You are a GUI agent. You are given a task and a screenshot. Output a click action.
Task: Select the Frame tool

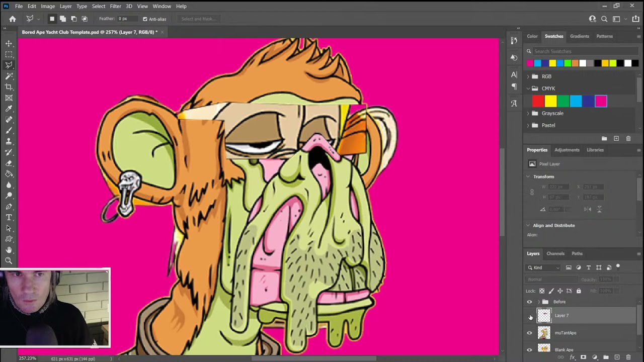click(9, 98)
